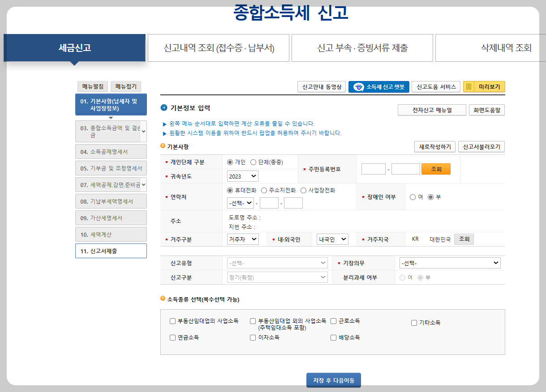Click the 기본정보 입력 circle arrow icon
This screenshot has width=546, height=392.
(163, 108)
